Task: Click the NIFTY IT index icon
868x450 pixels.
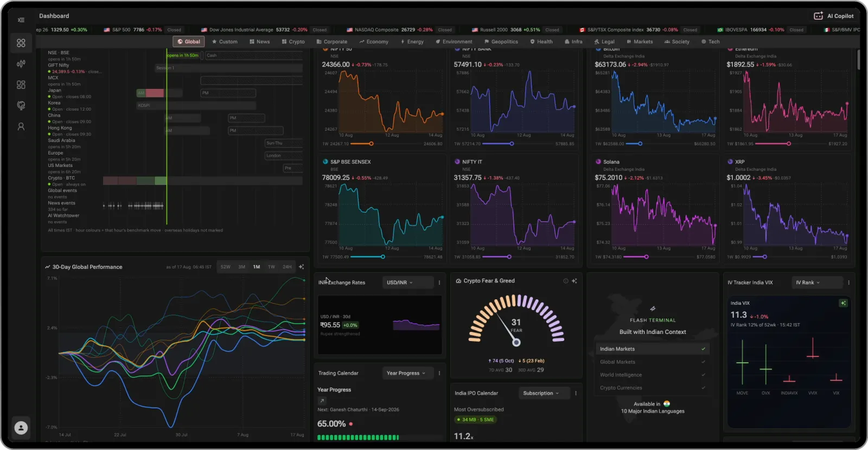Action: click(x=457, y=162)
